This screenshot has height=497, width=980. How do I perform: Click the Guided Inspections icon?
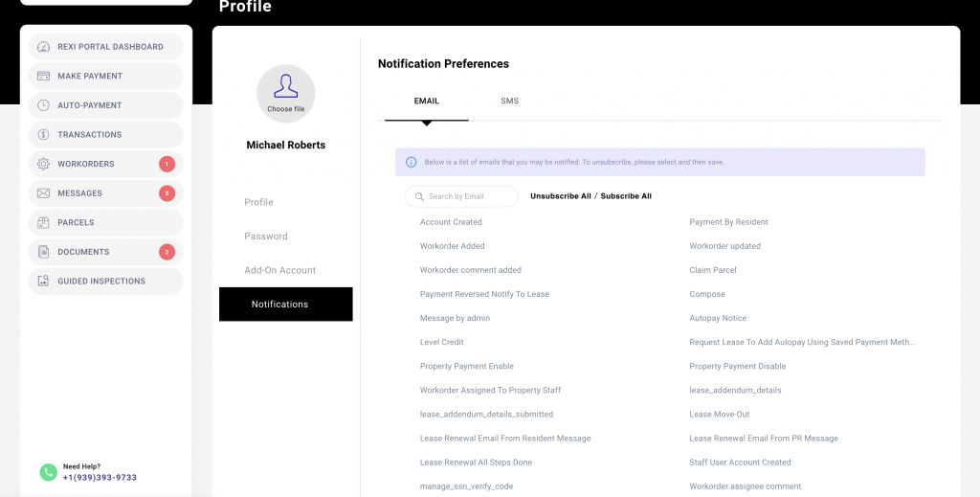tap(43, 282)
